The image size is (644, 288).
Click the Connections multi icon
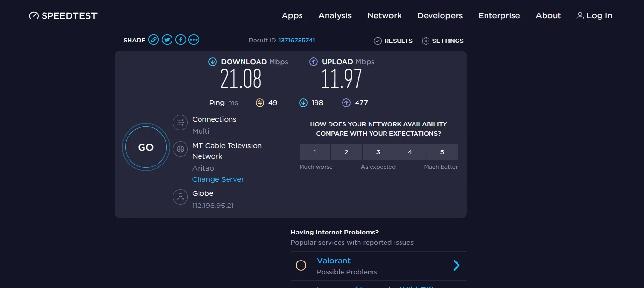[x=180, y=123]
